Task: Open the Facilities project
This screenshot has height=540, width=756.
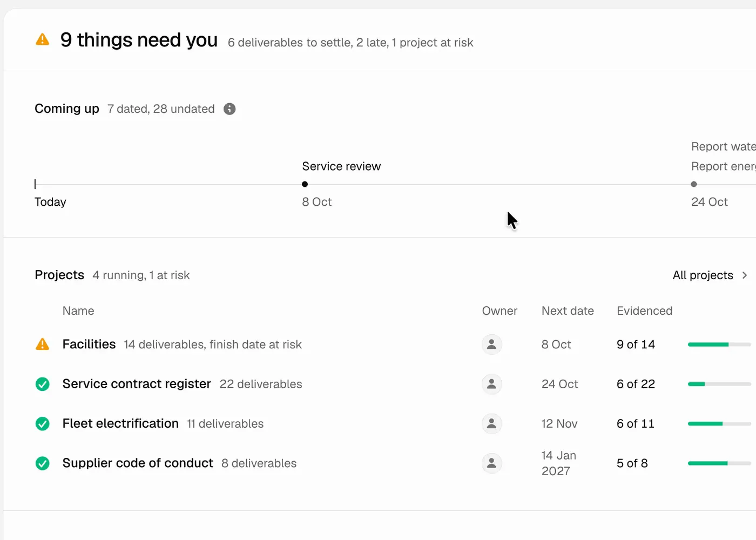Action: click(x=89, y=345)
